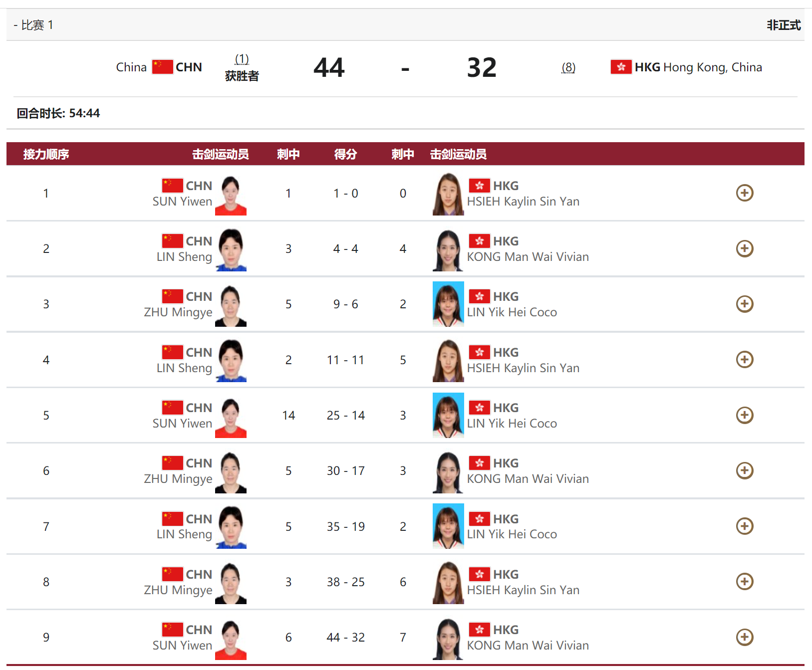Click the plus icon on the 25 - 14 row
This screenshot has width=812, height=670.
pos(744,415)
